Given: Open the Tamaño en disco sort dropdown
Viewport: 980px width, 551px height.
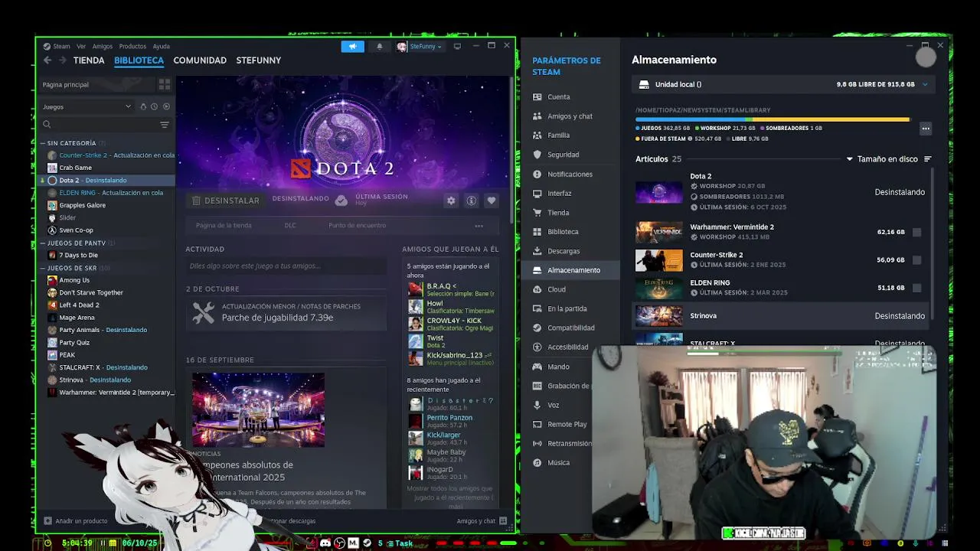Looking at the screenshot, I should point(888,159).
